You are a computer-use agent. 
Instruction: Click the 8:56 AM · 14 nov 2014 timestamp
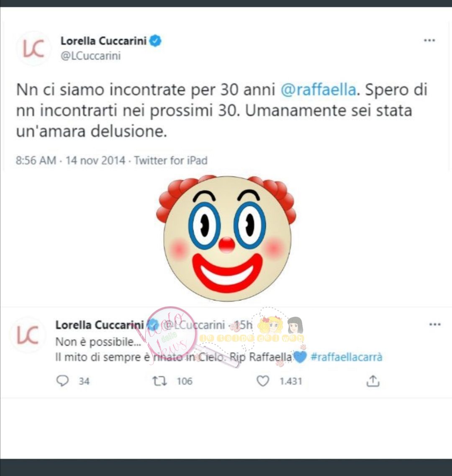point(70,160)
